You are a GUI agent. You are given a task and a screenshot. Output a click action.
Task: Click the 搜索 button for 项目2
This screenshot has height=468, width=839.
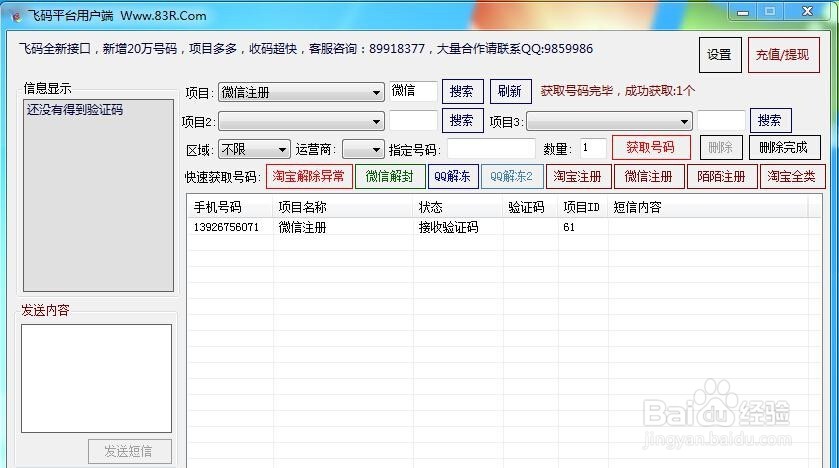462,120
